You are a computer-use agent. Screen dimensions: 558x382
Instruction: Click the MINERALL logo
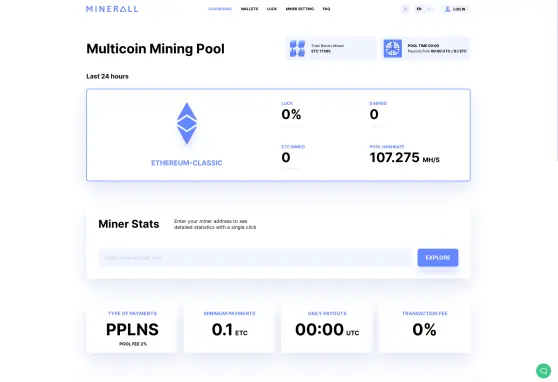click(x=112, y=9)
